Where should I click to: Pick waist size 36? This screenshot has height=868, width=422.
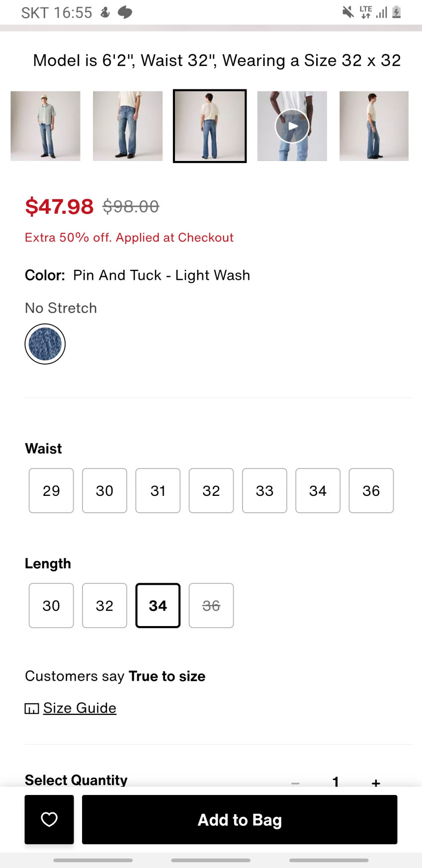(x=371, y=490)
